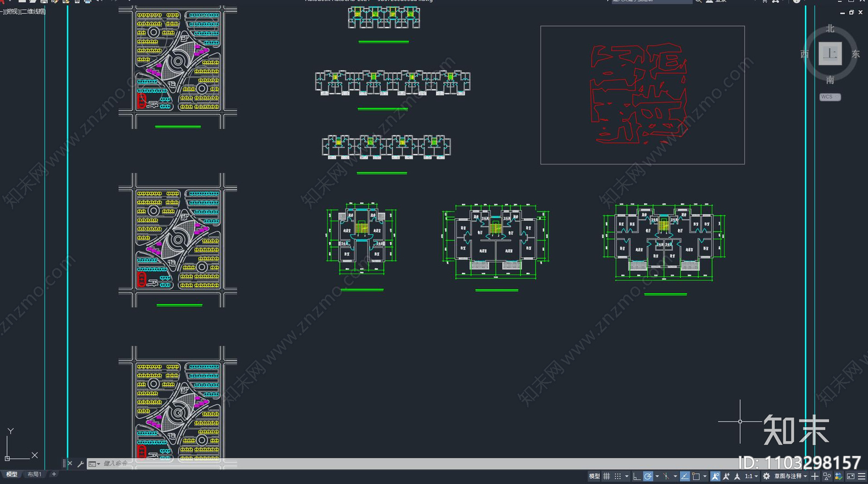
Task: Click ViewCube east label 东
Action: [x=856, y=54]
